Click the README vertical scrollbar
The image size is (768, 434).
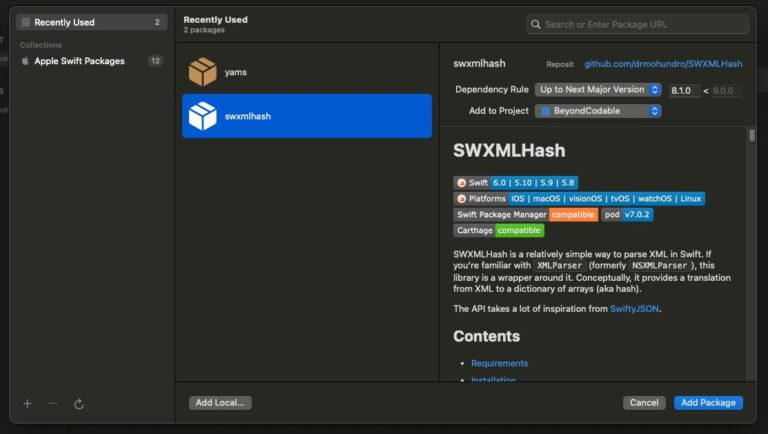pyautogui.click(x=752, y=135)
